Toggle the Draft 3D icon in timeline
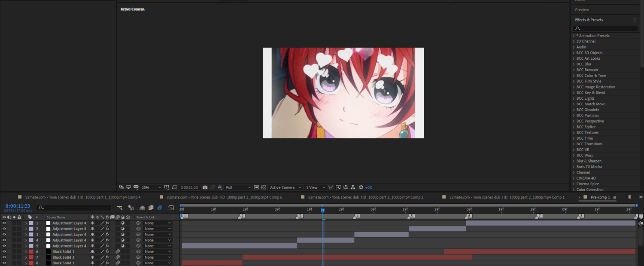Image resolution: width=644 pixels, height=266 pixels. [x=131, y=208]
